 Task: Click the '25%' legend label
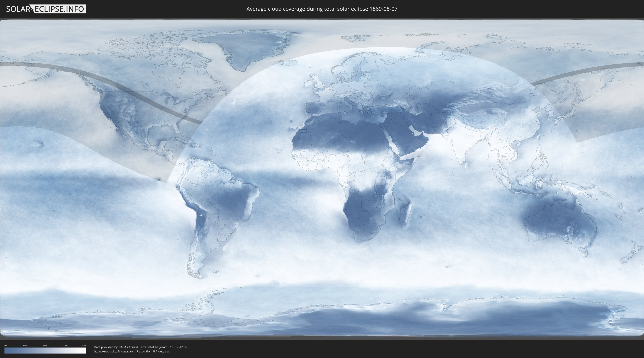25,345
